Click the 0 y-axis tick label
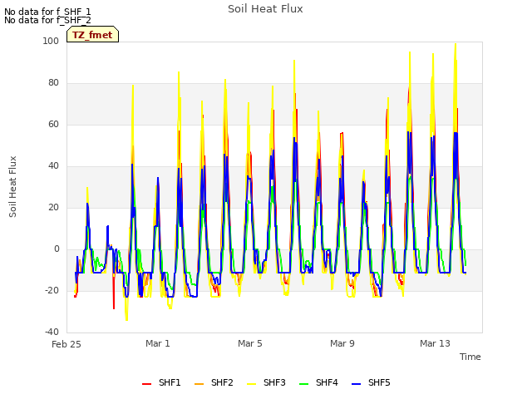The width and height of the screenshot is (532, 399). [57, 249]
